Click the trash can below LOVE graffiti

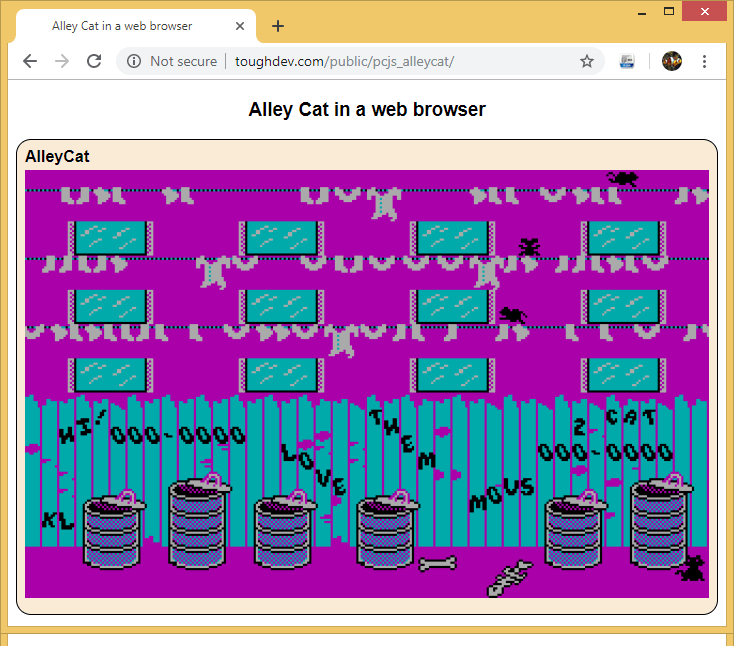coord(285,529)
